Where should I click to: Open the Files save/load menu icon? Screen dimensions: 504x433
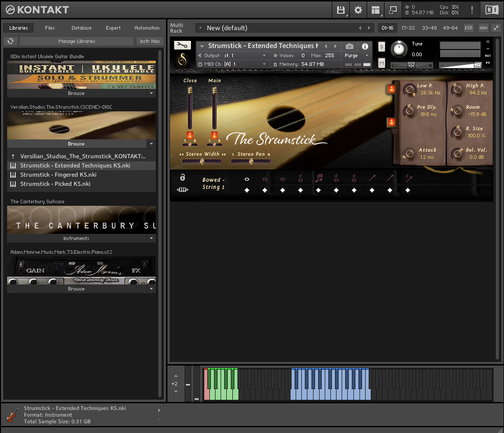click(x=341, y=10)
